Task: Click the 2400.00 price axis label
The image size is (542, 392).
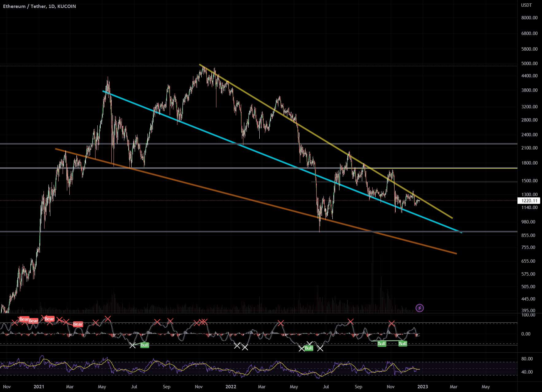Action: pyautogui.click(x=529, y=135)
